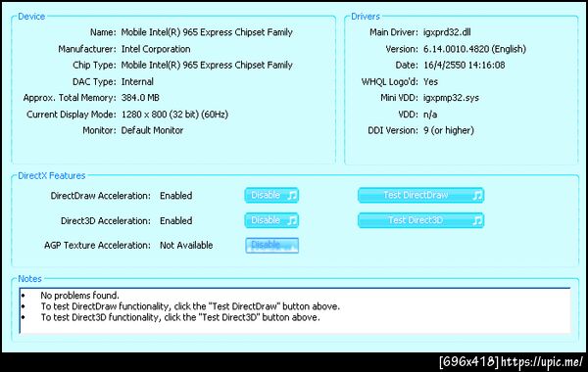Click the 'WHQL Logo'd:' label
The image size is (588, 372).
[x=390, y=81]
